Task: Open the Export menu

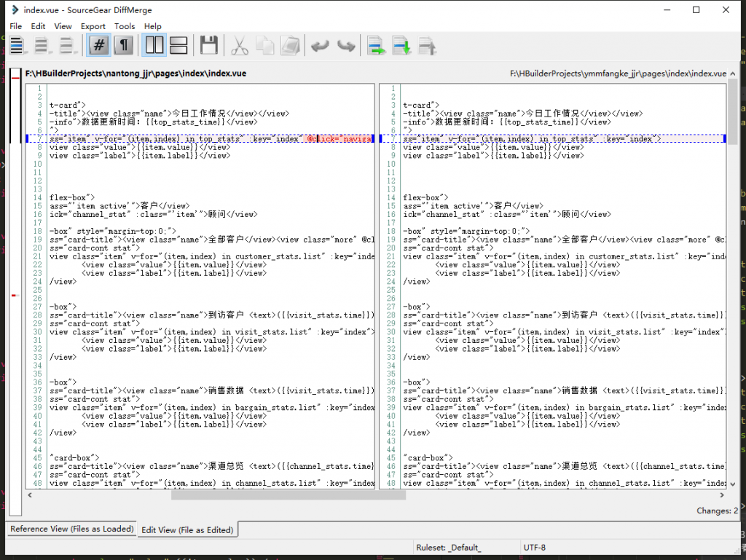Action: [93, 26]
